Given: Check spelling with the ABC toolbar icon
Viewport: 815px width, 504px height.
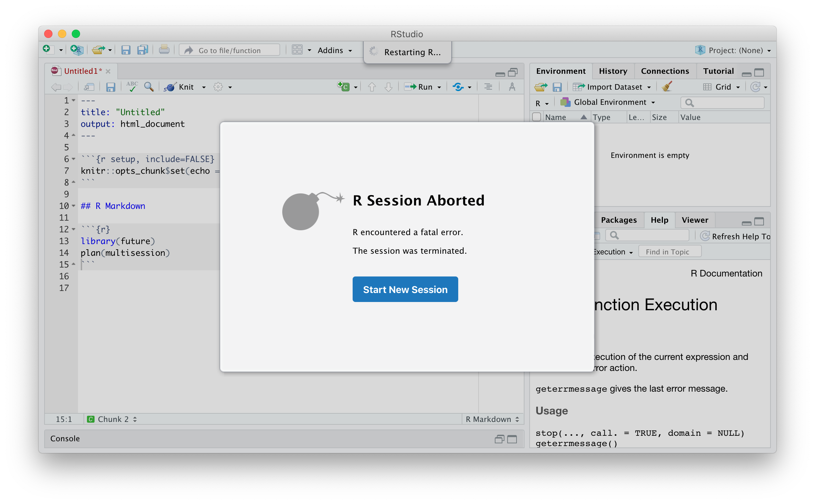Looking at the screenshot, I should click(132, 87).
